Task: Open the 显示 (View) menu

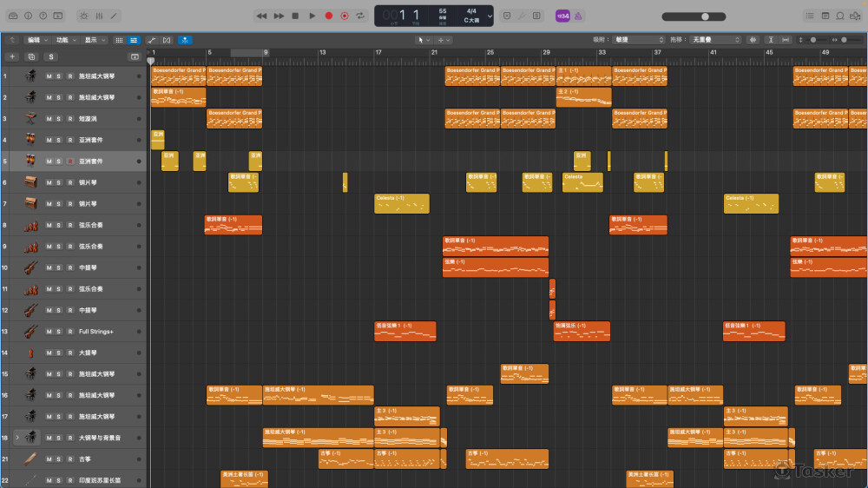Action: [94, 40]
